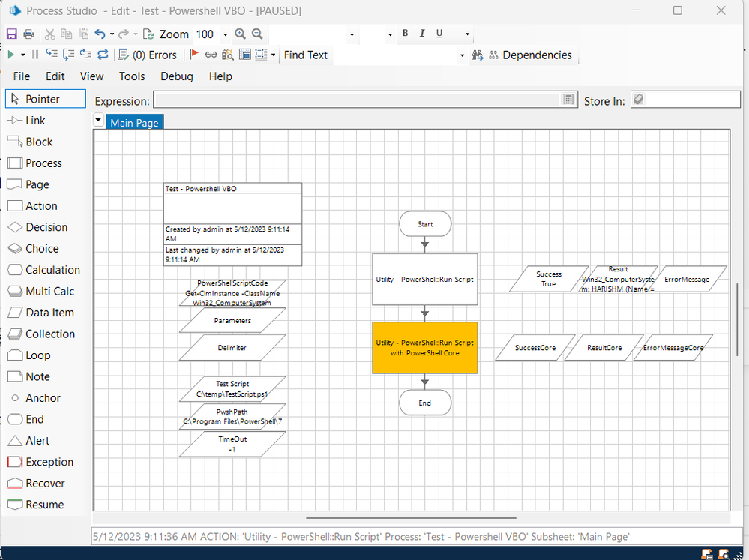Expand the page list arrow beside Main Page
The height and width of the screenshot is (560, 749).
coord(99,121)
